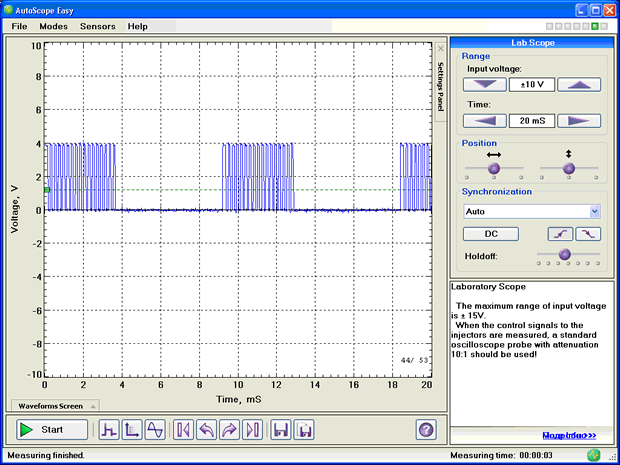
Task: Click the Measuring time 00:00:03 readout
Action: pyautogui.click(x=501, y=456)
